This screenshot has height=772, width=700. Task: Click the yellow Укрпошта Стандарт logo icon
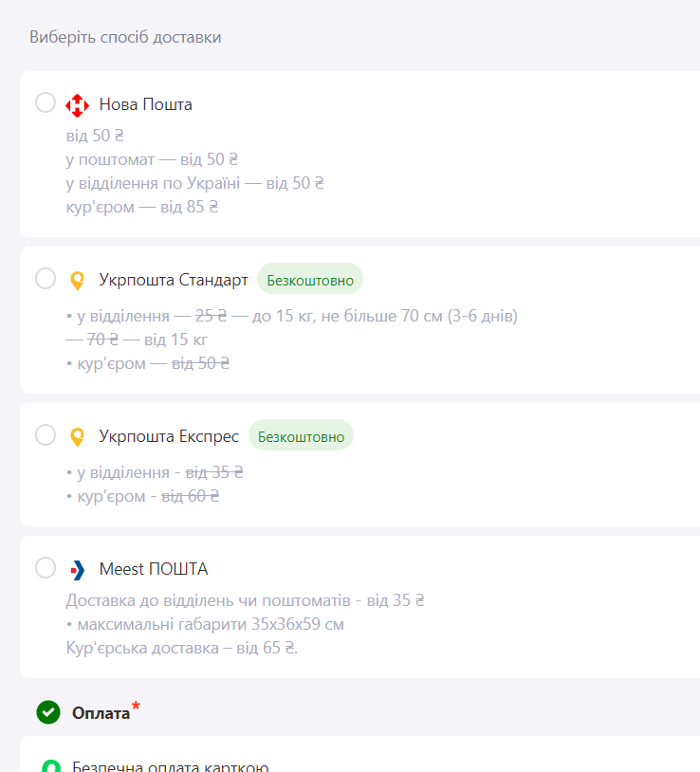(x=77, y=281)
